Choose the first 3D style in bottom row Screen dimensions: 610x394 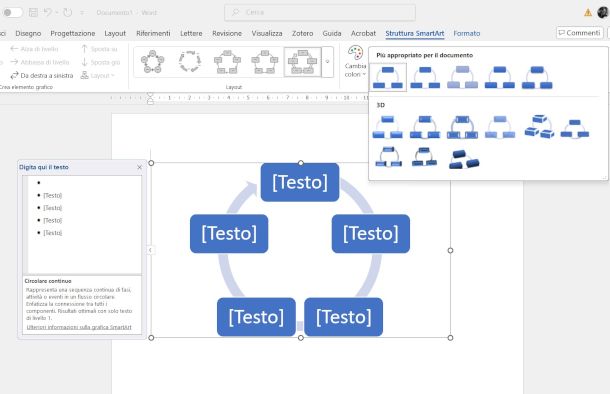point(388,157)
